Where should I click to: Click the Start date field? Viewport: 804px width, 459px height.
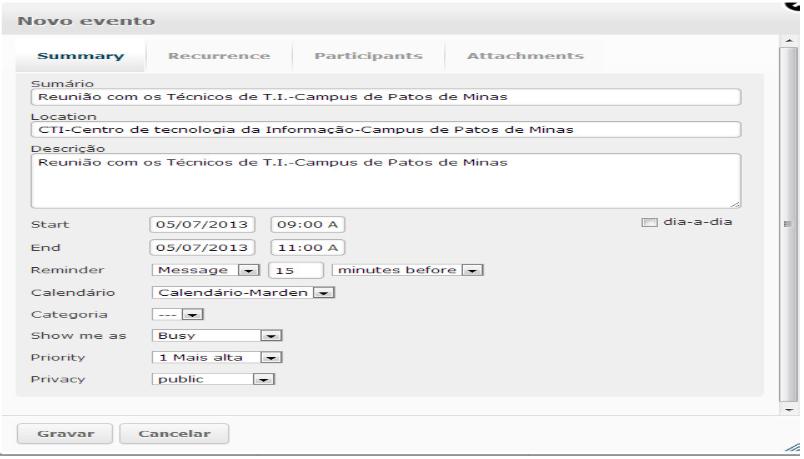coord(204,224)
